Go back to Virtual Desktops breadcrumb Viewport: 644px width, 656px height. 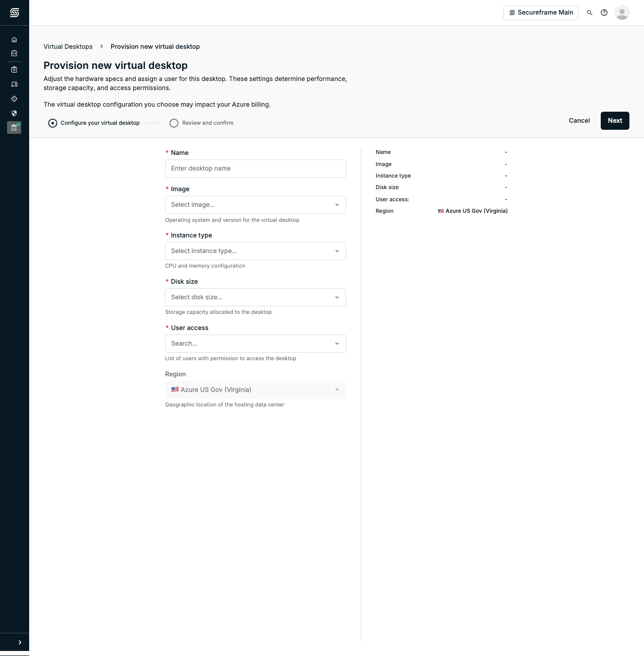tap(68, 47)
